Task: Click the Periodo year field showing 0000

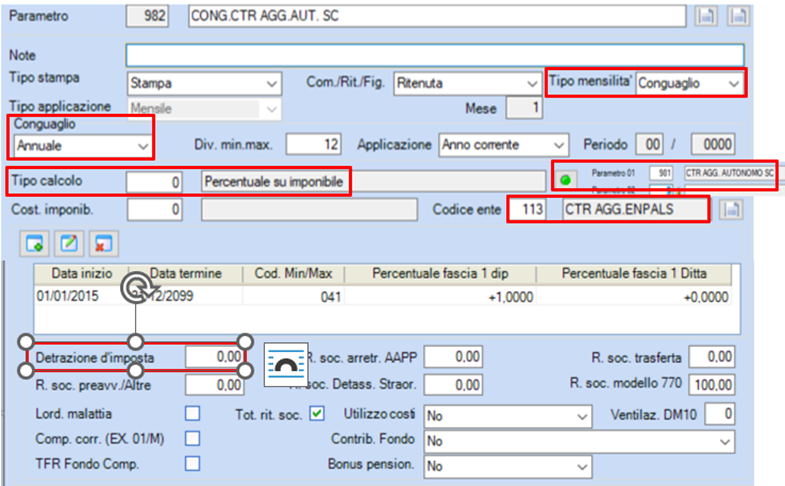Action: (713, 145)
